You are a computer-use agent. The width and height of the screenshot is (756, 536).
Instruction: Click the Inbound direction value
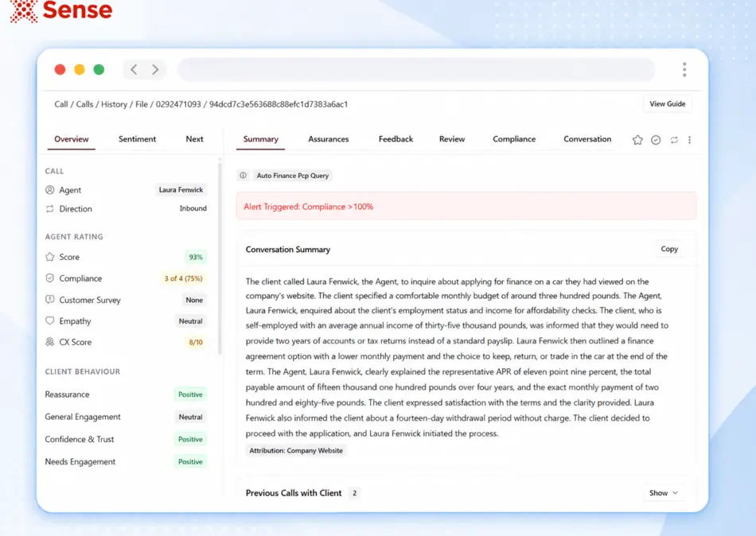tap(193, 208)
